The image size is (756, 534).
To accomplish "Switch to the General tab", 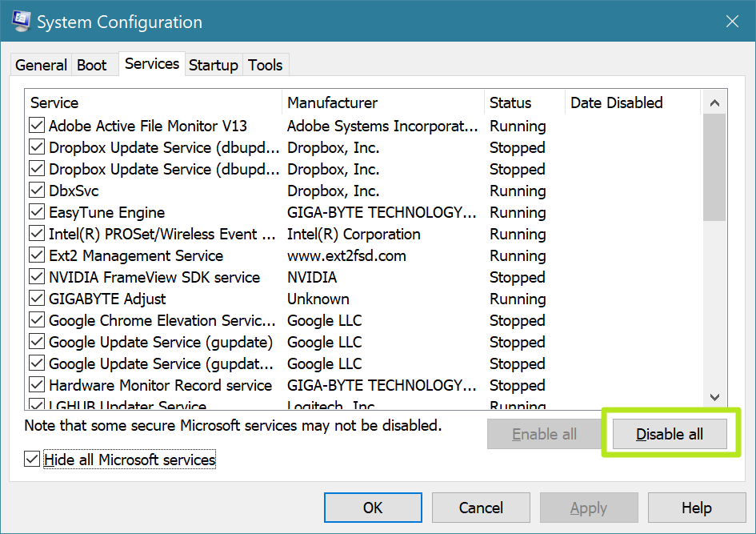I will click(40, 64).
